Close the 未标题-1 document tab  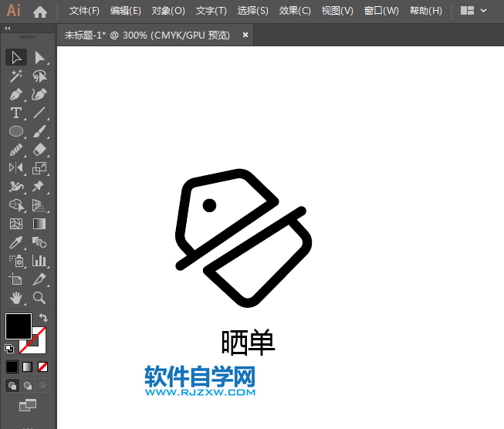tap(245, 35)
